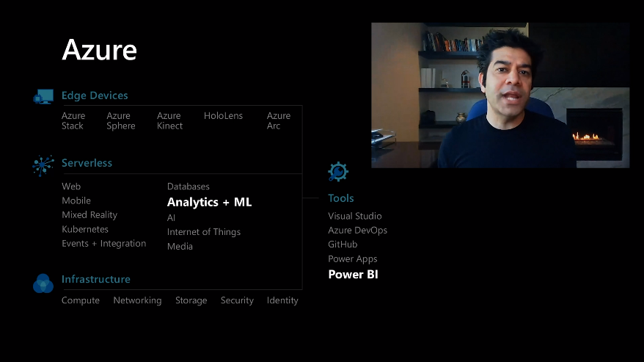Choose Identity under Infrastructure
This screenshot has width=644, height=362.
[282, 301]
